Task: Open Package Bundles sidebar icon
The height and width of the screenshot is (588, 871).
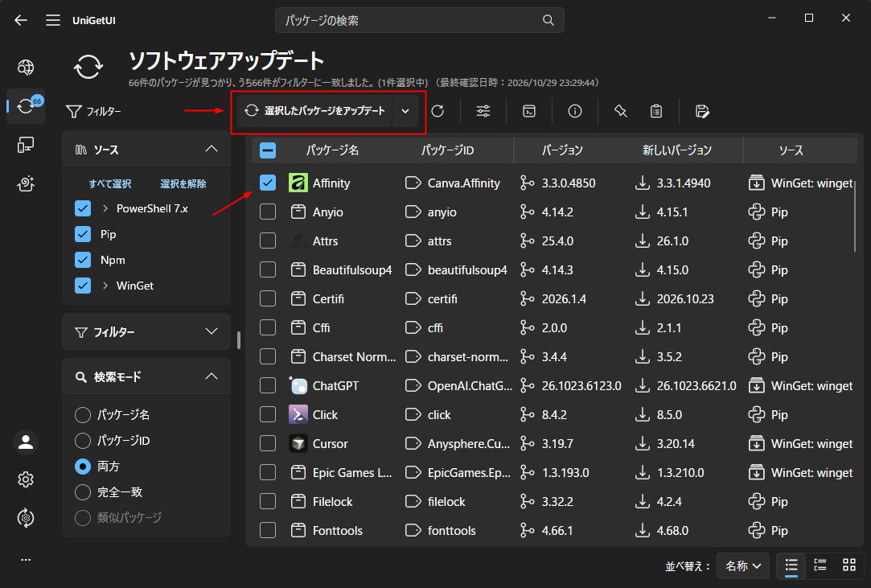Action: tap(26, 183)
